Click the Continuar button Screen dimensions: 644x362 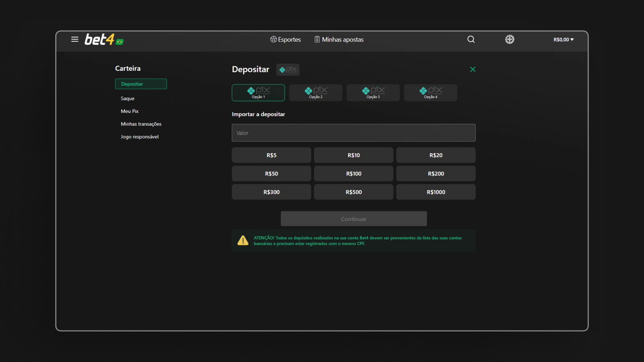[354, 219]
